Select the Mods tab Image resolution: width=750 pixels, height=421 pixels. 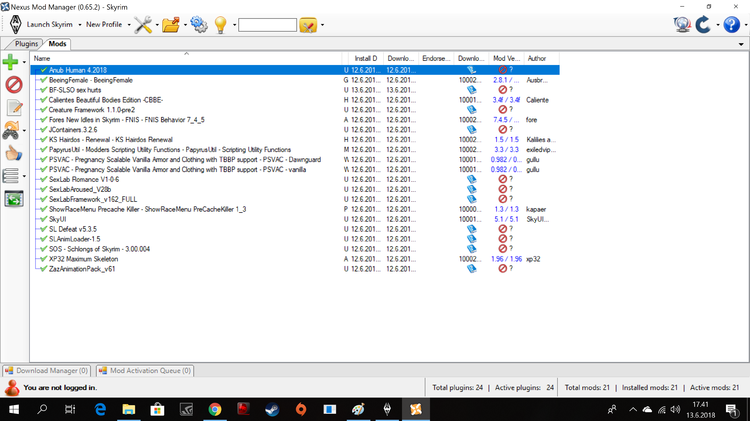tap(57, 44)
